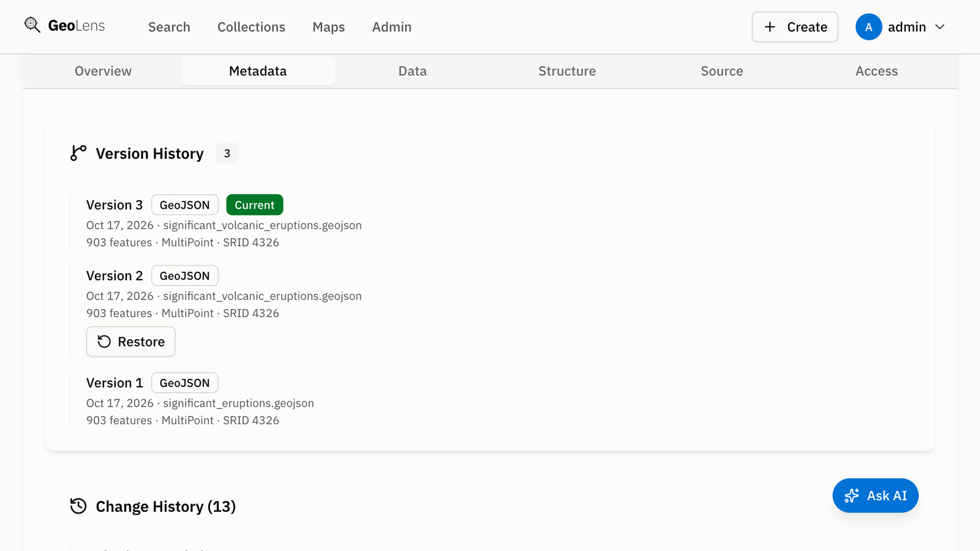Click the plus icon in Create button

[770, 27]
